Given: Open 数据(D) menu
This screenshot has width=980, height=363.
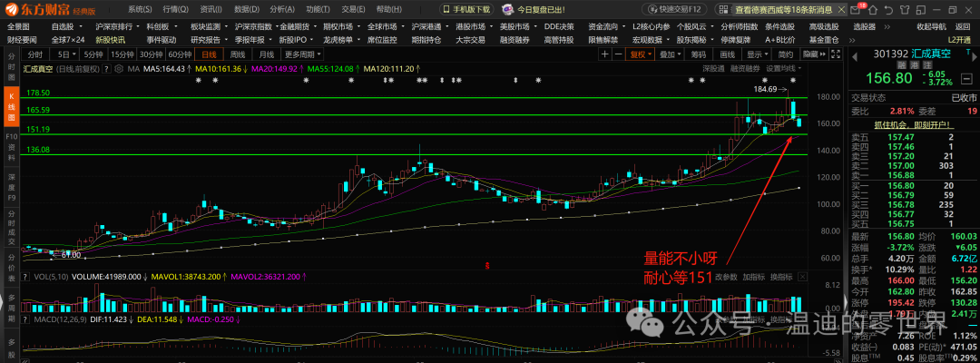Looking at the screenshot, I should coord(246,9).
